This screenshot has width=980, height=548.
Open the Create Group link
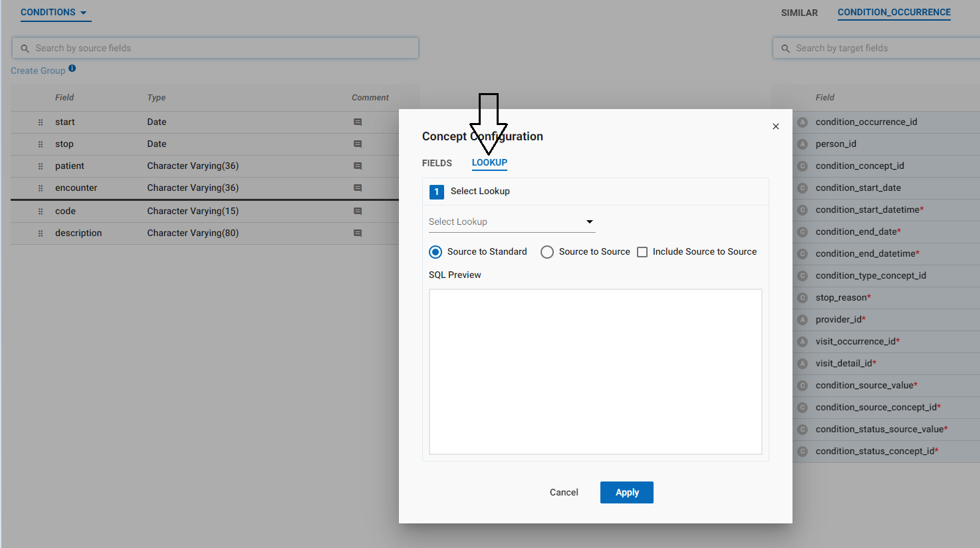[x=37, y=70]
